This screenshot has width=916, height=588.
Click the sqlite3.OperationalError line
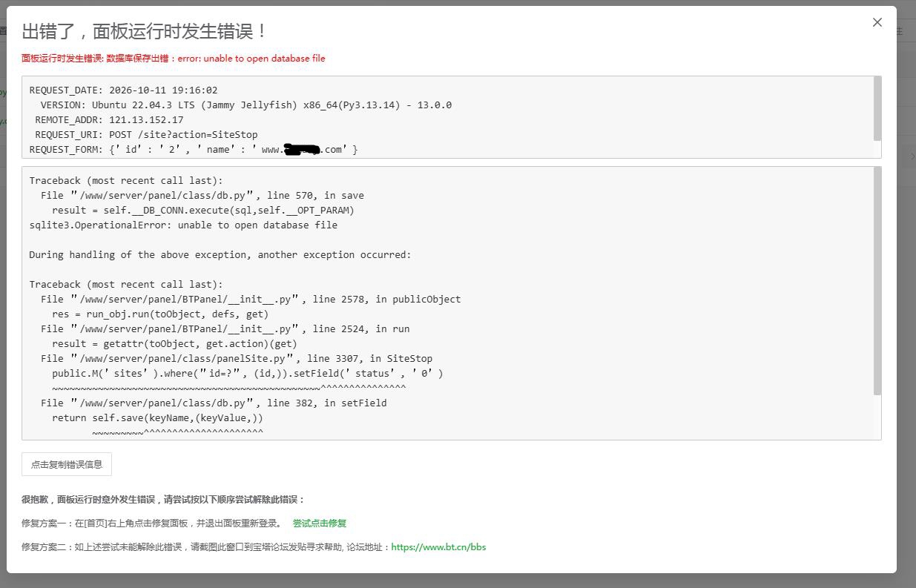[183, 225]
